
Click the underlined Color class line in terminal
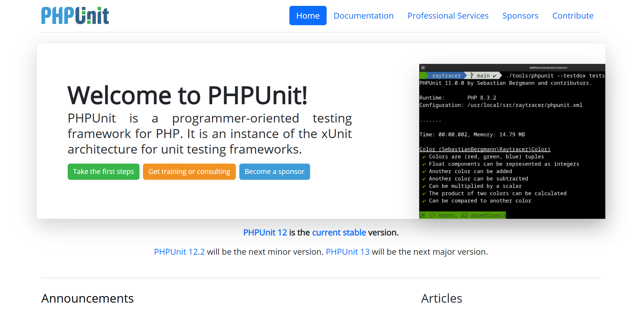(484, 149)
